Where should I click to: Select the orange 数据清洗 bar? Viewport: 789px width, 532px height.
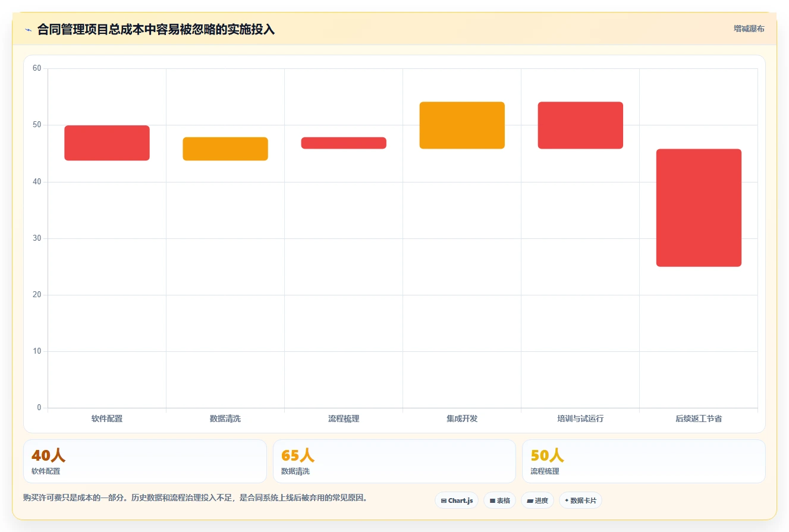tap(225, 149)
